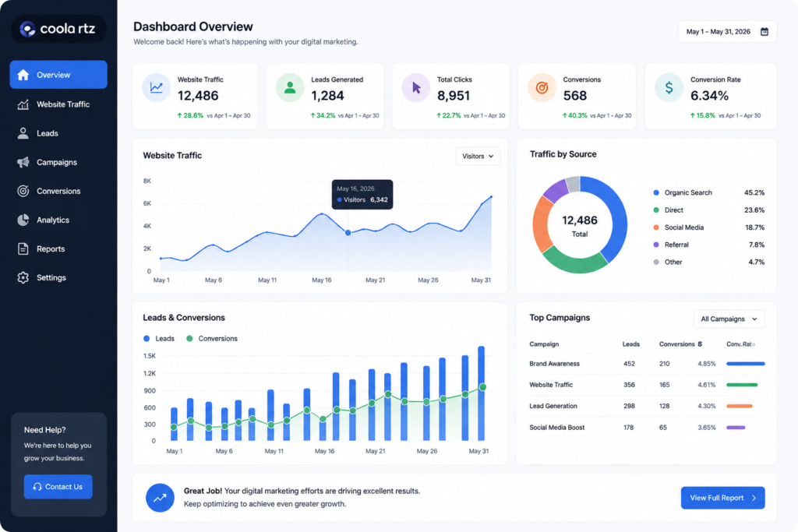This screenshot has width=798, height=532.
Task: Click the Leads person icon in sidebar
Action: 23,133
